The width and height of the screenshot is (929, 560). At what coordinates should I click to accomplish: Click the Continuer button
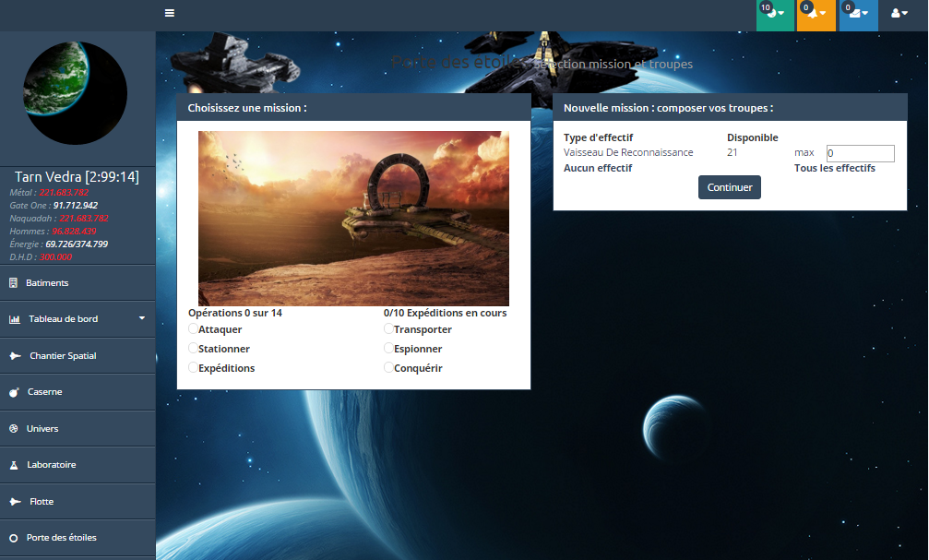coord(730,187)
